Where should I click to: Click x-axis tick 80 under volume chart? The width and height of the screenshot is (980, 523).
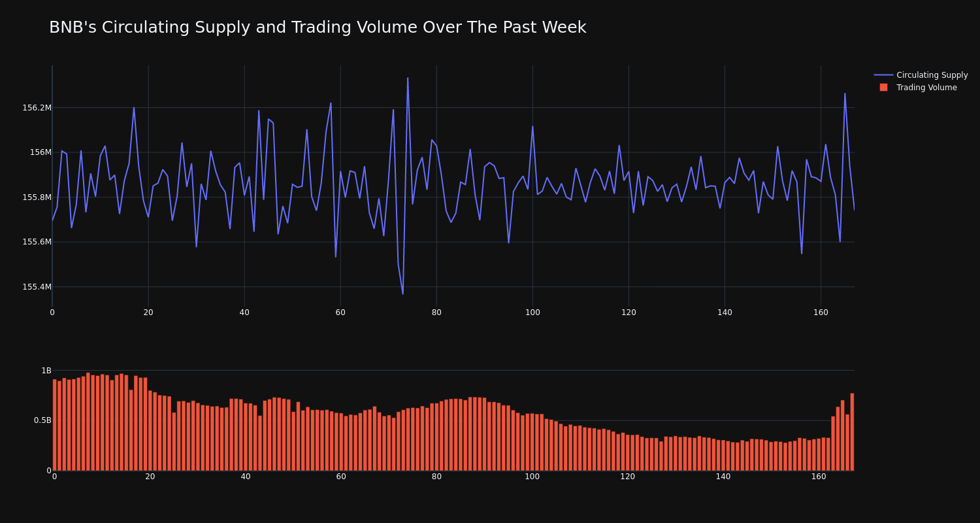coord(436,477)
